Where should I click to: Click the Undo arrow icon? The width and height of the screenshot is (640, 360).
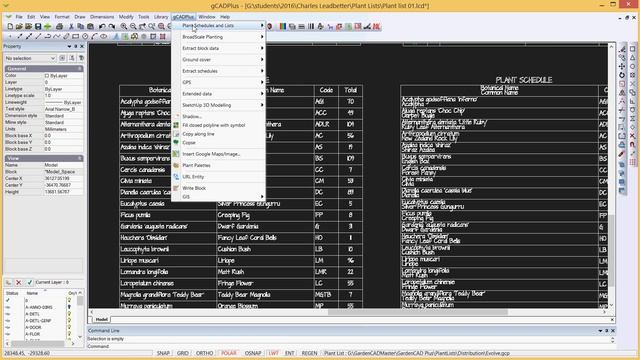tap(102, 27)
